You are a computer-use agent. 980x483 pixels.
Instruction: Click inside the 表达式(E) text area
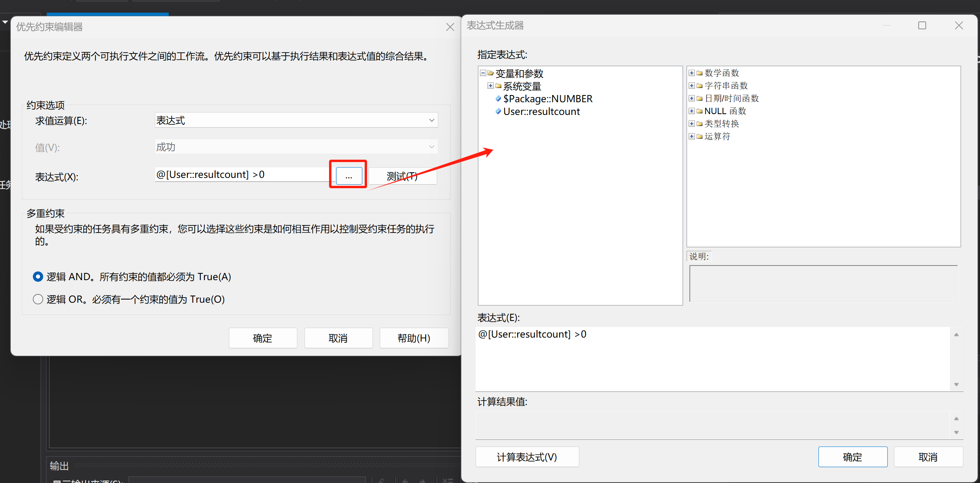(x=713, y=359)
